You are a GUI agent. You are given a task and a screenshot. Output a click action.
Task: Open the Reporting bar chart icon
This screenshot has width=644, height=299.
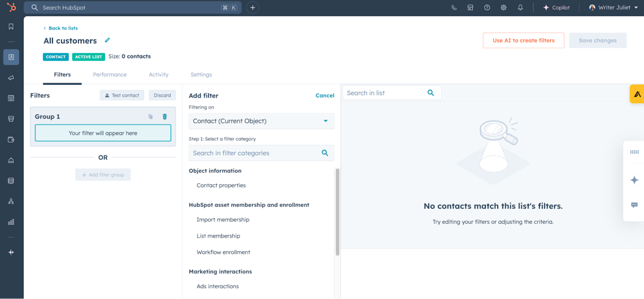pyautogui.click(x=11, y=222)
